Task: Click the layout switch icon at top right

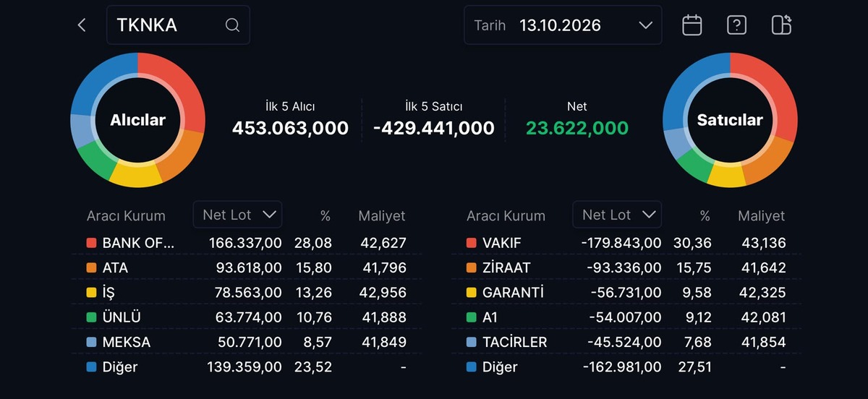Action: point(781,25)
